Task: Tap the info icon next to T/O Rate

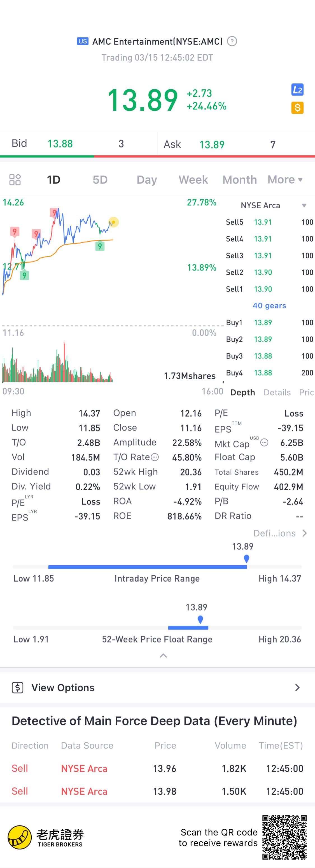Action: click(155, 457)
